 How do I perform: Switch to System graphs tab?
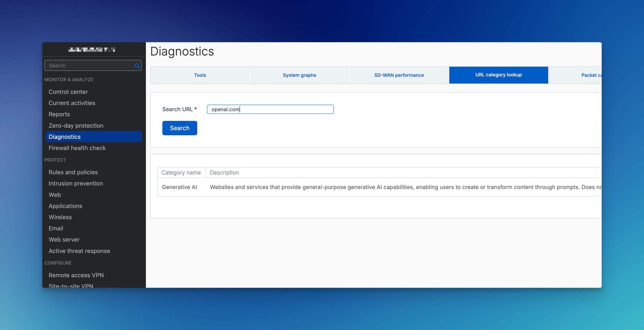point(300,75)
